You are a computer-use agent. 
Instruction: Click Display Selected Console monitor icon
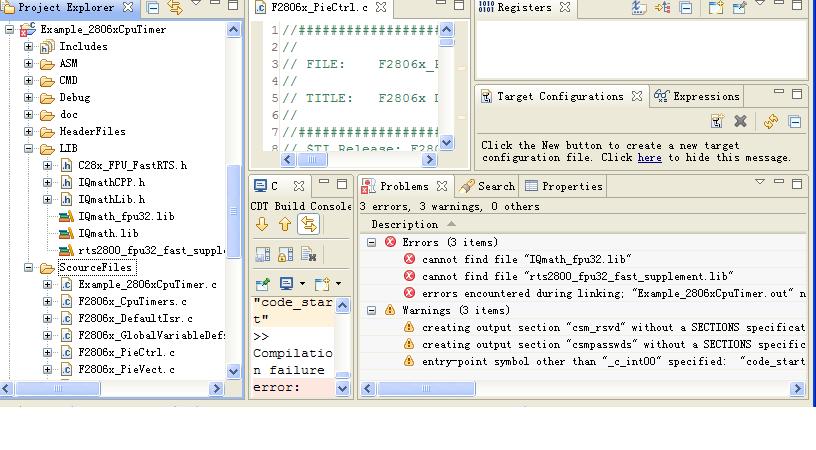[x=286, y=284]
